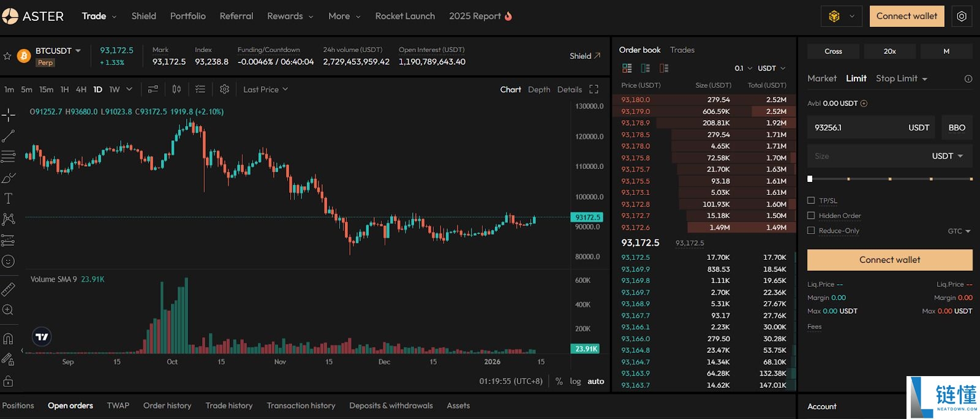This screenshot has width=980, height=419.
Task: Open the chart checklist options icon
Action: coord(200,89)
